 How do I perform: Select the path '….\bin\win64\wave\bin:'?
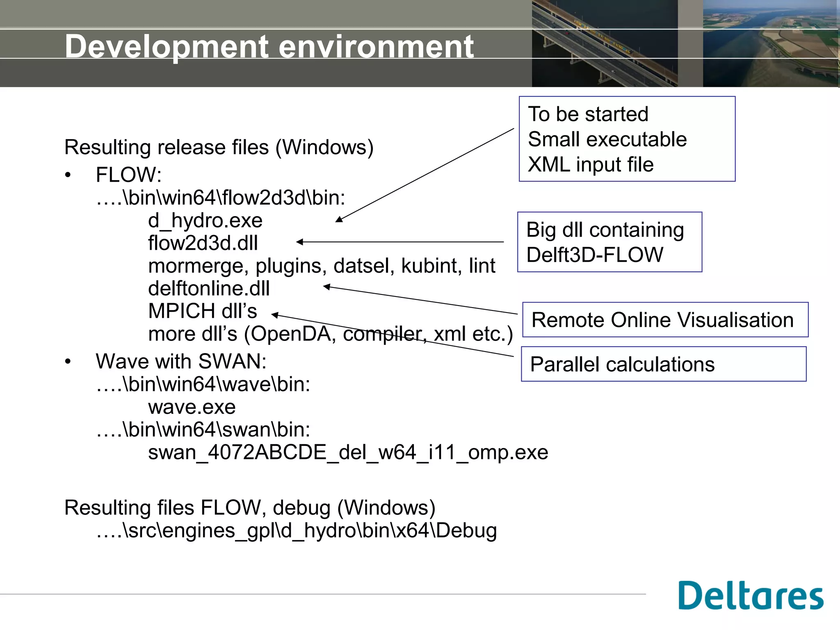(203, 385)
